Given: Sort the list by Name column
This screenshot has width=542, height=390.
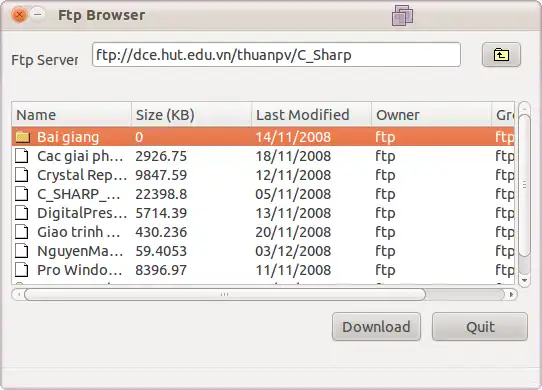Looking at the screenshot, I should (x=72, y=115).
